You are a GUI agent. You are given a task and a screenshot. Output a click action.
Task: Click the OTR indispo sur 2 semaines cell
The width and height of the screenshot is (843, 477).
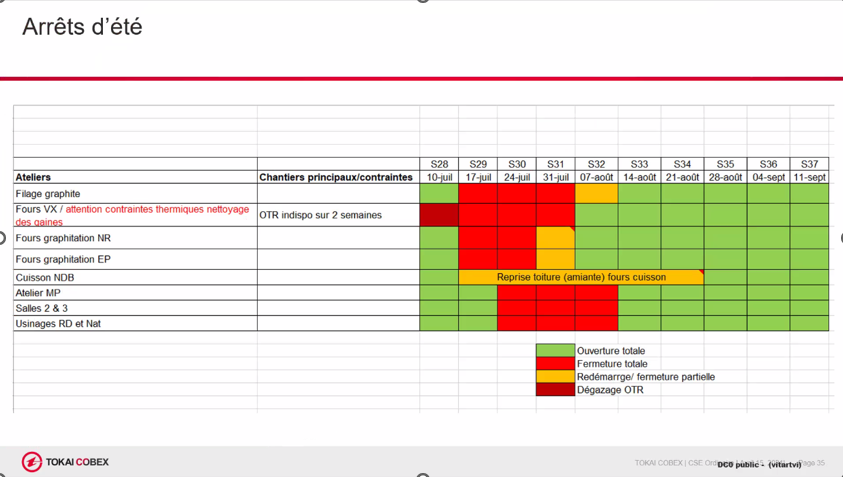[337, 215]
